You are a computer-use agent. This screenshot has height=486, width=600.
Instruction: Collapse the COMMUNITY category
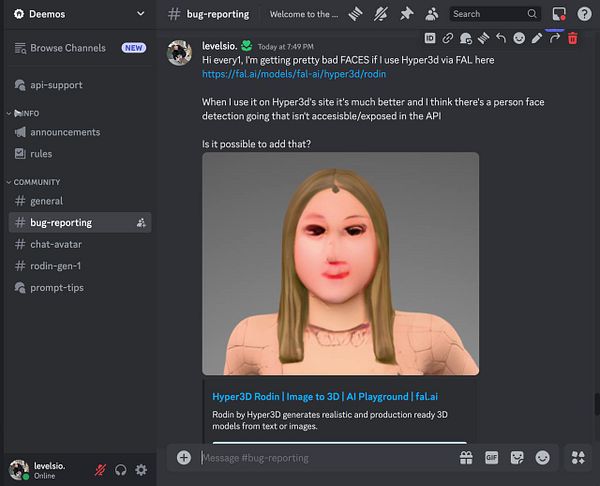(34, 182)
